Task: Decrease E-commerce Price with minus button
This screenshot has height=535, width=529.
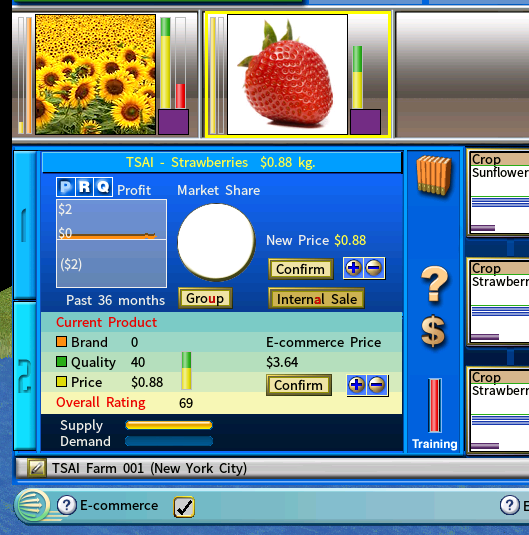Action: pyautogui.click(x=377, y=385)
